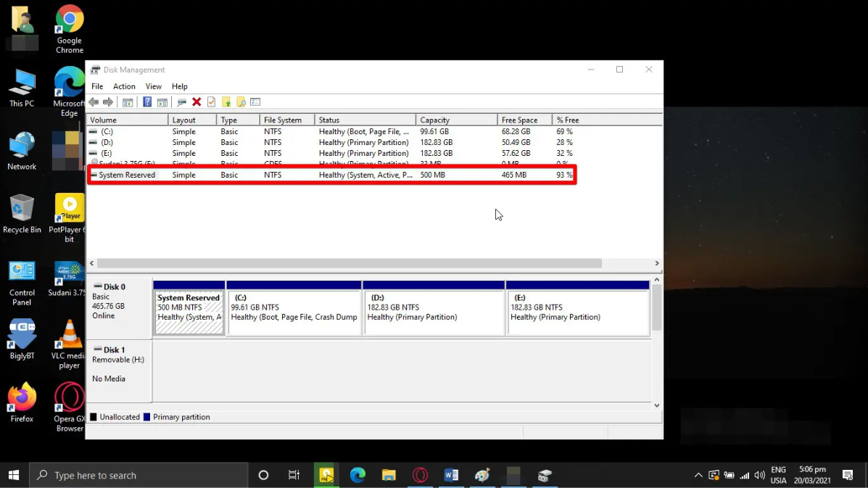The width and height of the screenshot is (868, 488).
Task: Select the (C:) partition block on Disk 0
Action: click(x=294, y=312)
